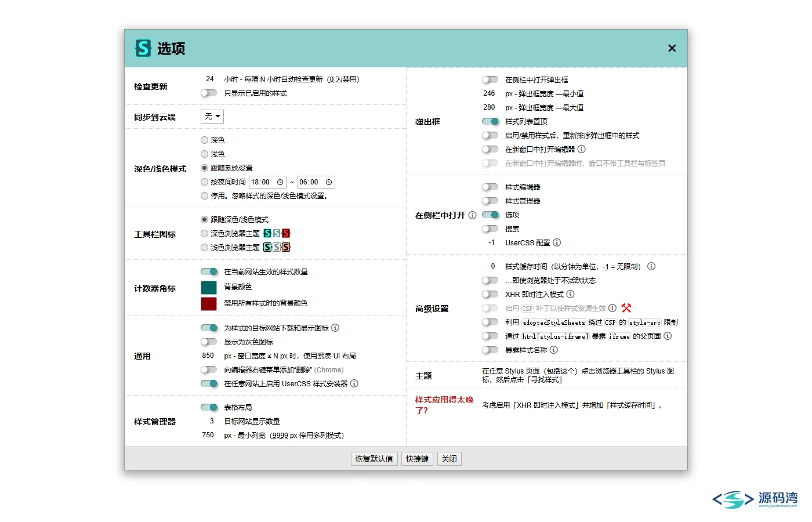Open the 快捷键 shortcuts button
The height and width of the screenshot is (522, 812).
pyautogui.click(x=417, y=459)
